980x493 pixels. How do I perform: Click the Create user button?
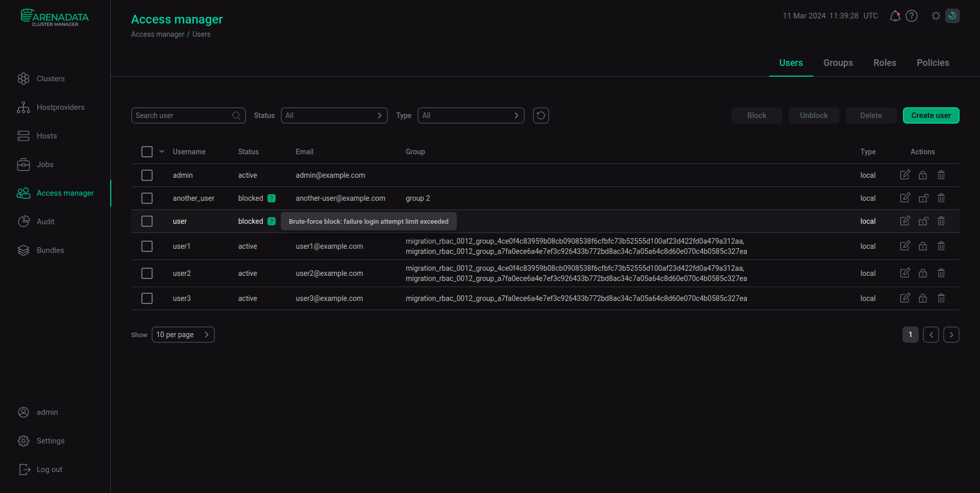point(931,115)
